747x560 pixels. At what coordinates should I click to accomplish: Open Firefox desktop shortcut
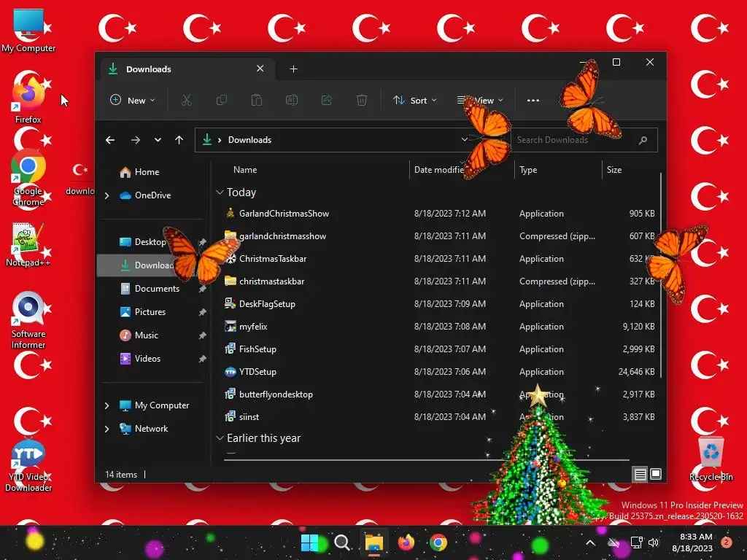point(28,98)
